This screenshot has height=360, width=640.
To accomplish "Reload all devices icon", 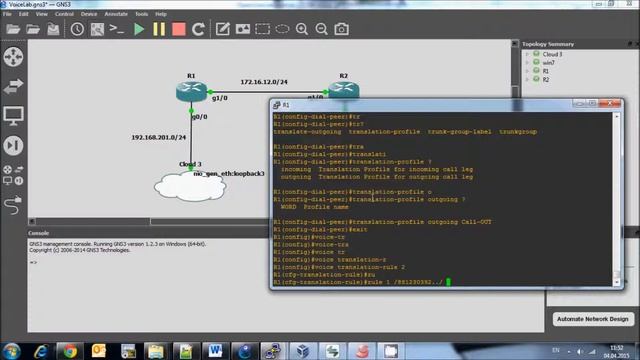I will click(x=198, y=29).
